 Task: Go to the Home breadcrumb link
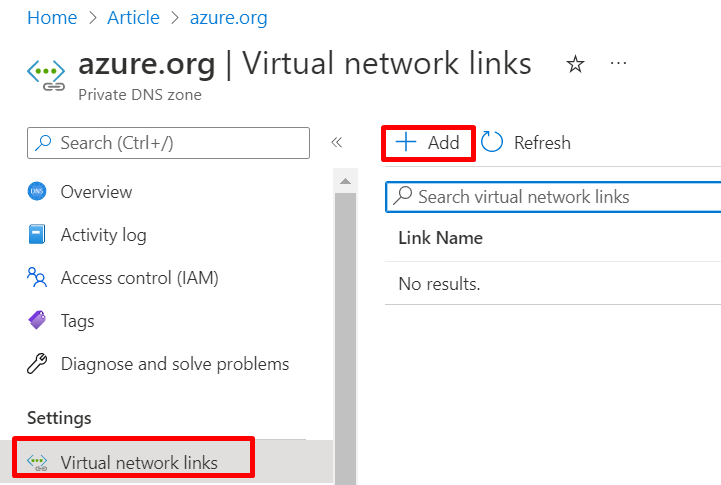(x=51, y=18)
